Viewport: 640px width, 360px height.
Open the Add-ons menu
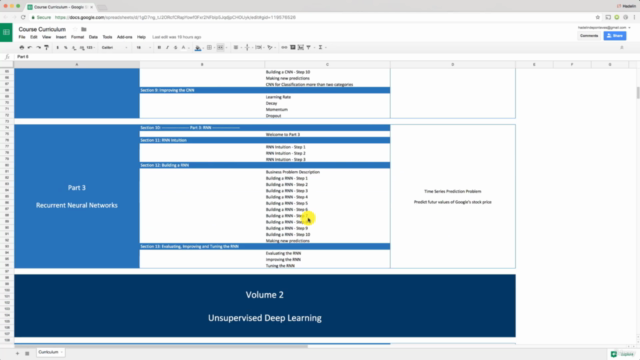point(124,37)
